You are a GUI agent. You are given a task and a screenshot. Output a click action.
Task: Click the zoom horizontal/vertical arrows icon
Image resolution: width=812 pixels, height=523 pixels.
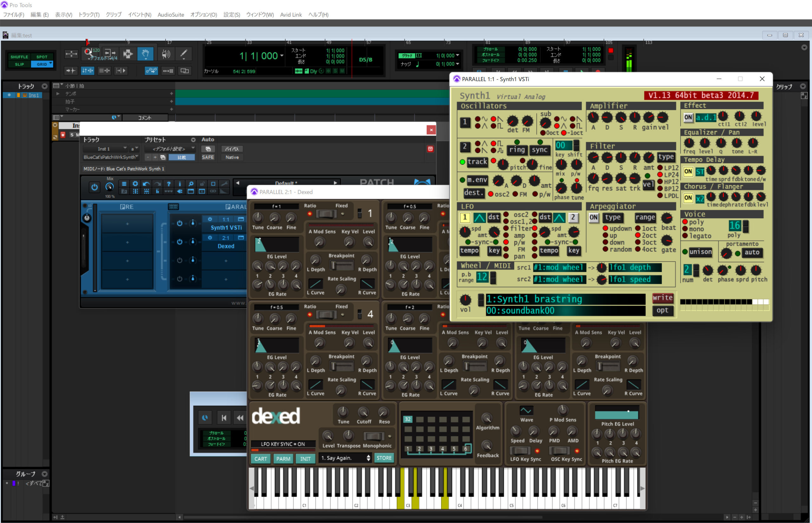(x=71, y=54)
